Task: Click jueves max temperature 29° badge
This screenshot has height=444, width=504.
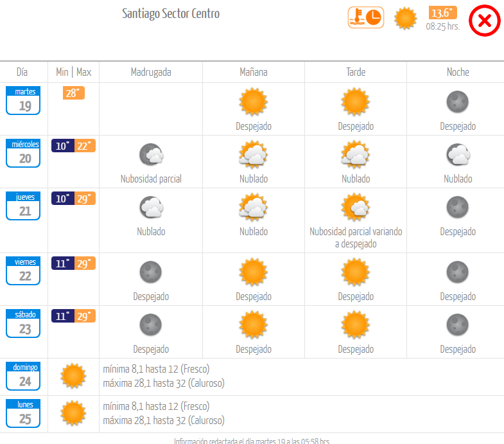Action: coord(85,199)
